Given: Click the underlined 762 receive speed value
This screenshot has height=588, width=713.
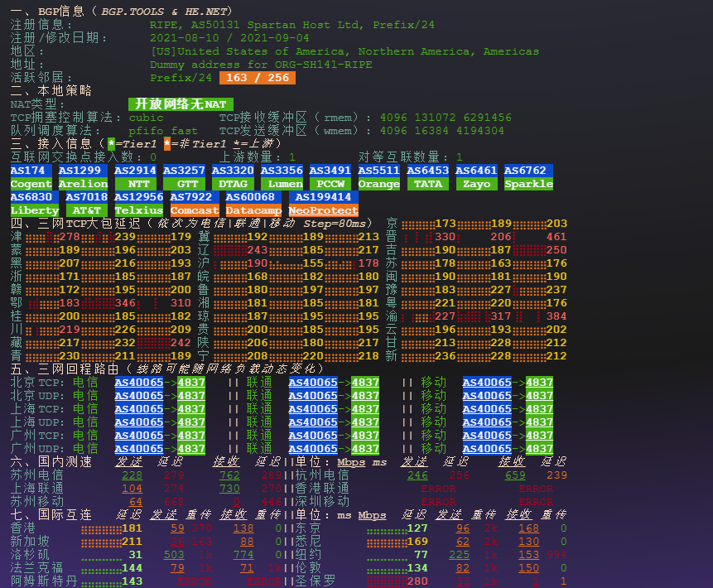Looking at the screenshot, I should [x=229, y=475].
